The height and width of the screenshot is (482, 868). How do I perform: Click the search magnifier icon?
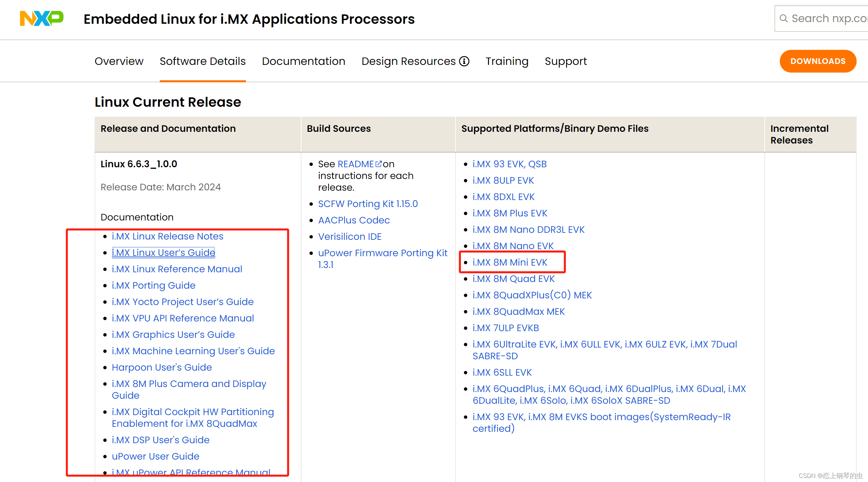pos(784,18)
